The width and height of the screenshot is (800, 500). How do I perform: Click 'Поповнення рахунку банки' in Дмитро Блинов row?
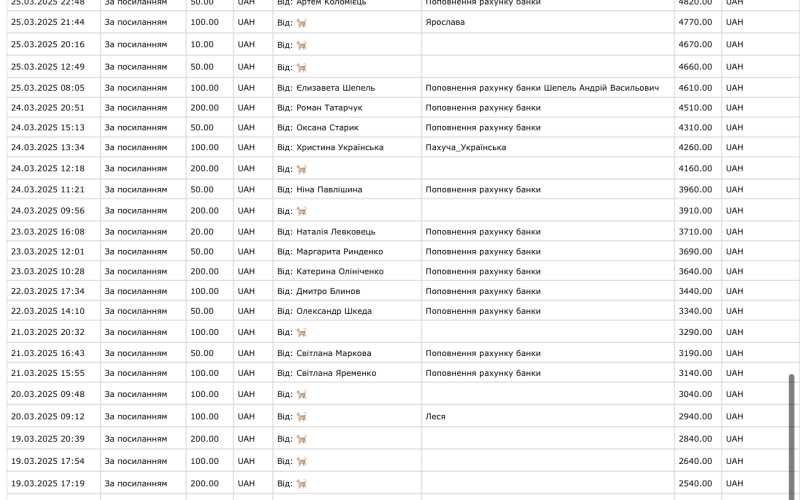[483, 291]
